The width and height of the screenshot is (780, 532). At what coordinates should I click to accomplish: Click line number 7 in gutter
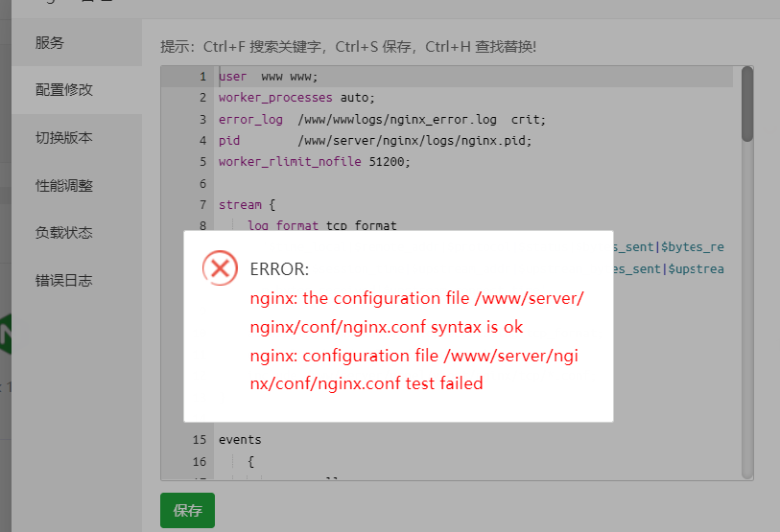203,205
